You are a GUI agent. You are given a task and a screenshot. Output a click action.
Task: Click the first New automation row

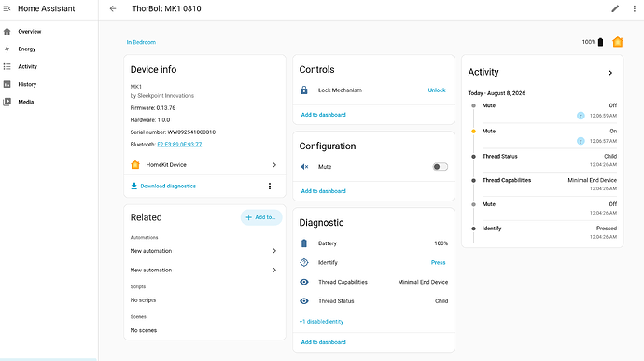(204, 251)
